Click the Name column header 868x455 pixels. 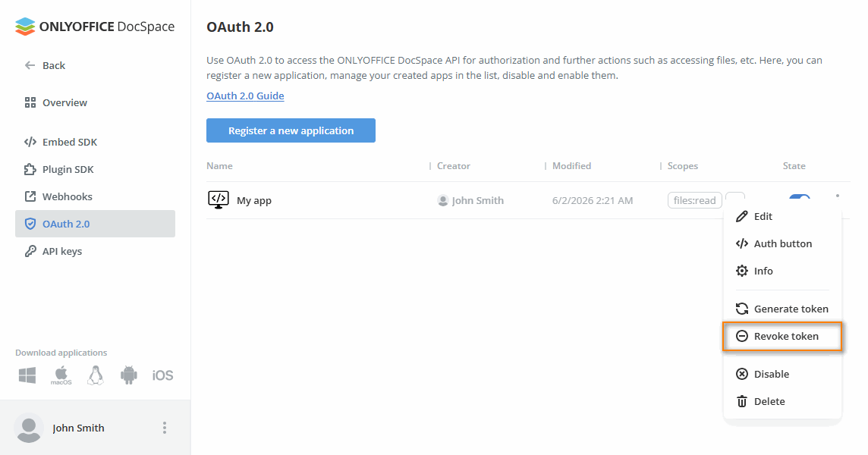(x=220, y=166)
